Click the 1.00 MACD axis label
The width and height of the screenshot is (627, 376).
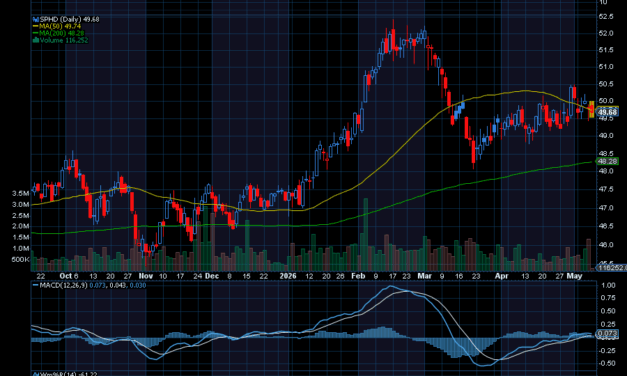(x=608, y=286)
